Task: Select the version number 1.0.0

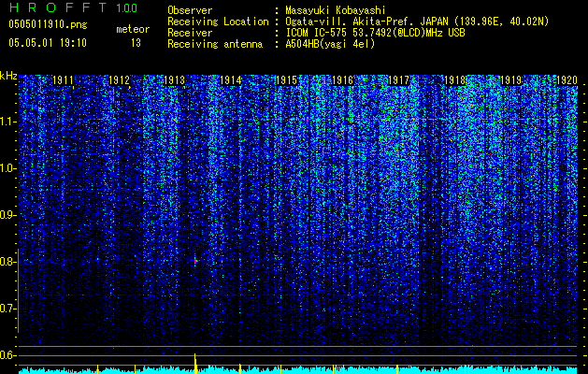Action: (x=126, y=8)
